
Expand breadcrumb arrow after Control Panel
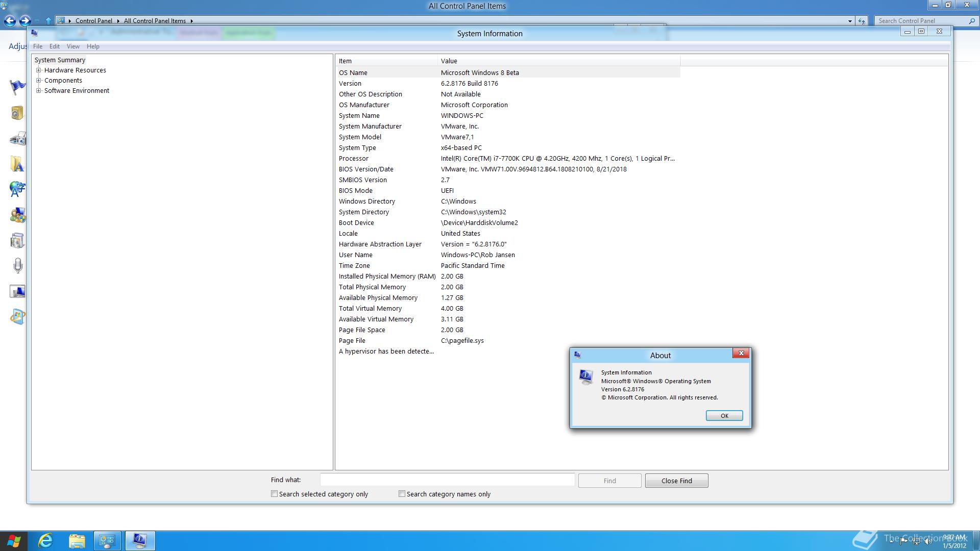click(118, 21)
